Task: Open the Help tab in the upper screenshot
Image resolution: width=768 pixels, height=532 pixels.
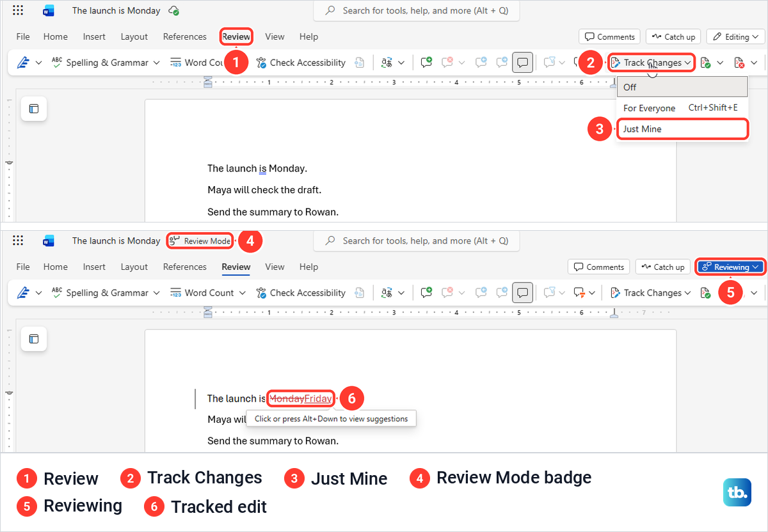Action: pyautogui.click(x=308, y=36)
